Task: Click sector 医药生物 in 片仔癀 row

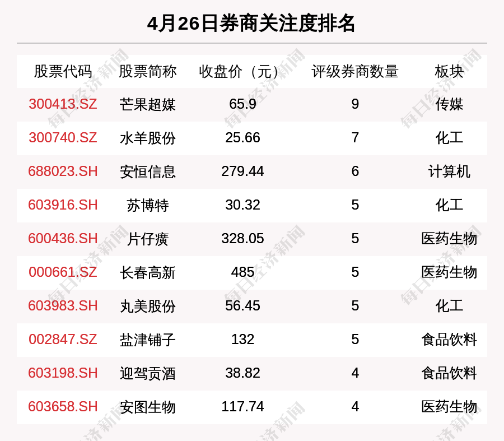Action: 449,239
